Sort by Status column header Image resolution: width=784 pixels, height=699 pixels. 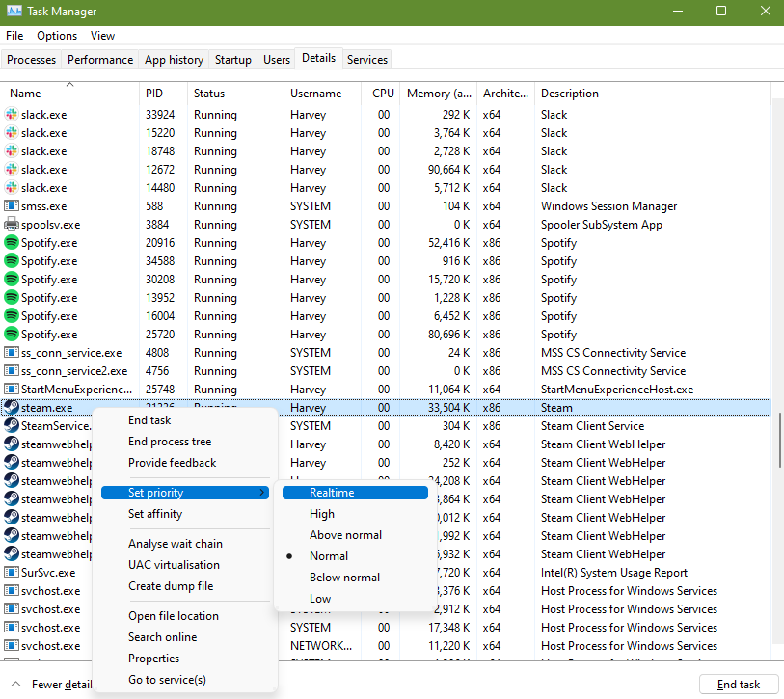coord(235,94)
